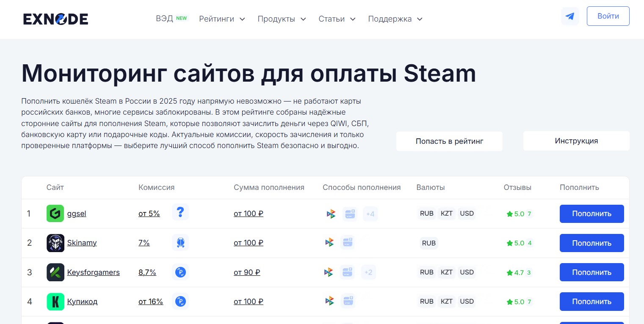Click the green Купикод K logo
The width and height of the screenshot is (644, 324).
point(55,302)
